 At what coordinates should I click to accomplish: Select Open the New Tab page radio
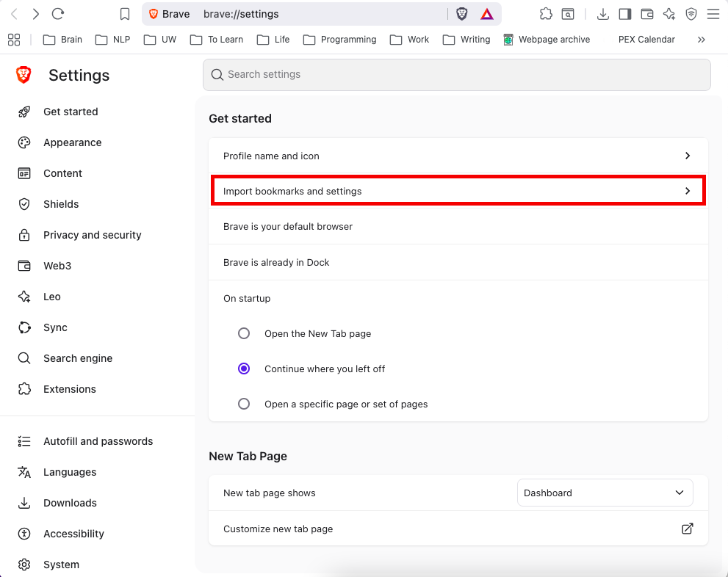[244, 333]
